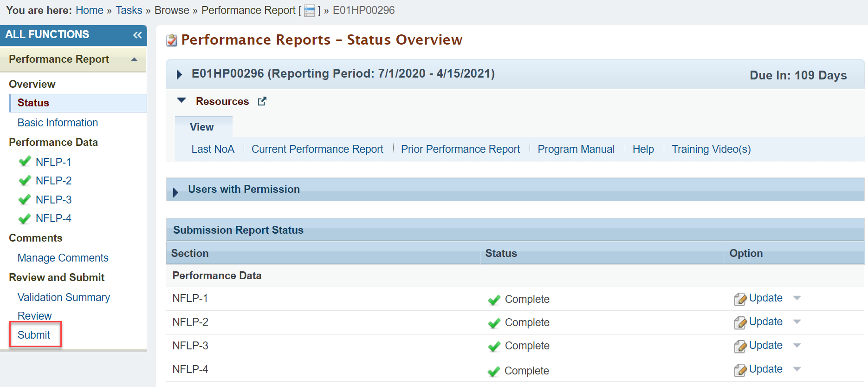Select the View tab under Resources
The image size is (868, 387).
[x=203, y=127]
